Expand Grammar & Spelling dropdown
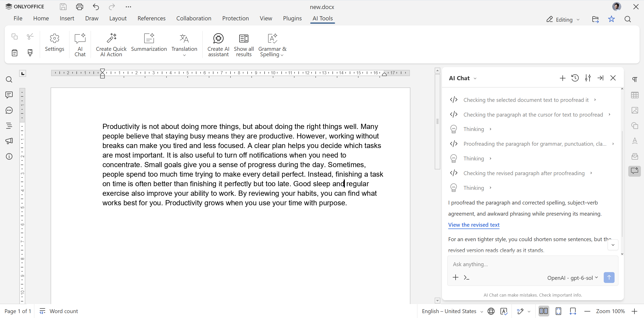 pyautogui.click(x=282, y=55)
